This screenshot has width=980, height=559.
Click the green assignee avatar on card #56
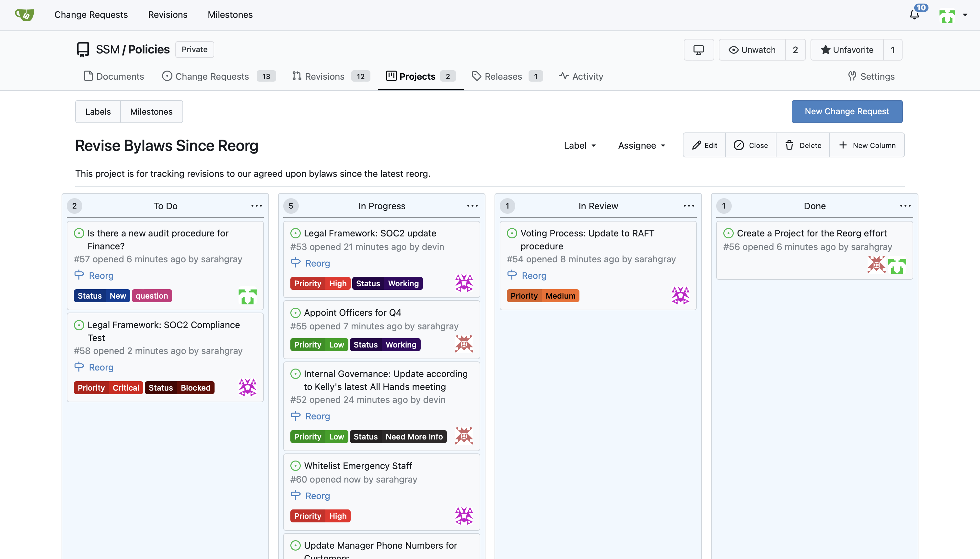tap(897, 265)
